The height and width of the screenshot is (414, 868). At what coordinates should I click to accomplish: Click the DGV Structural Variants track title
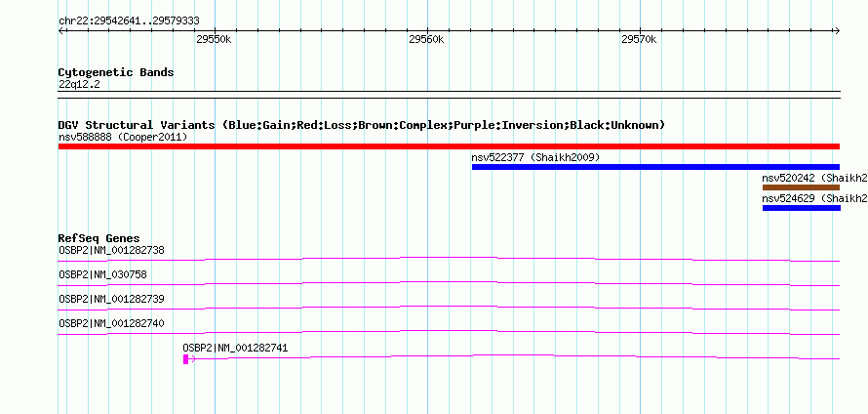tap(362, 125)
